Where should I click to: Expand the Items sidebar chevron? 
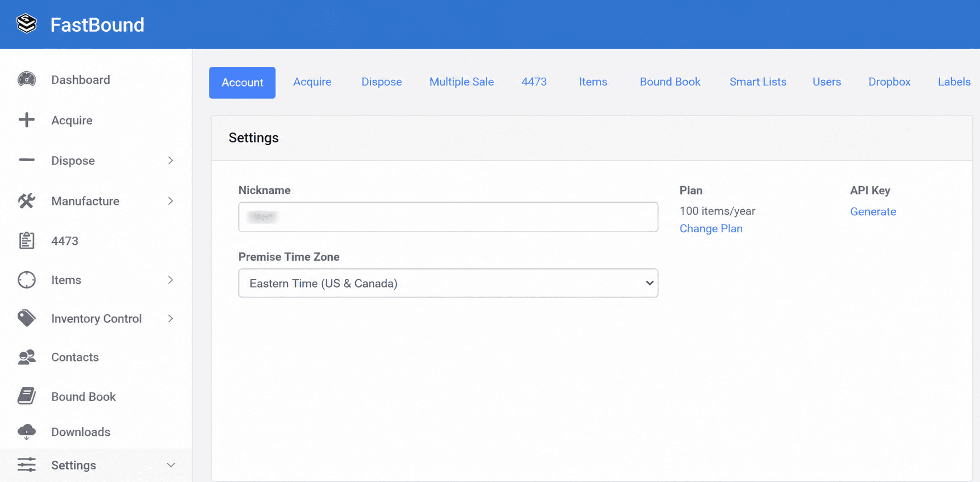coord(170,280)
